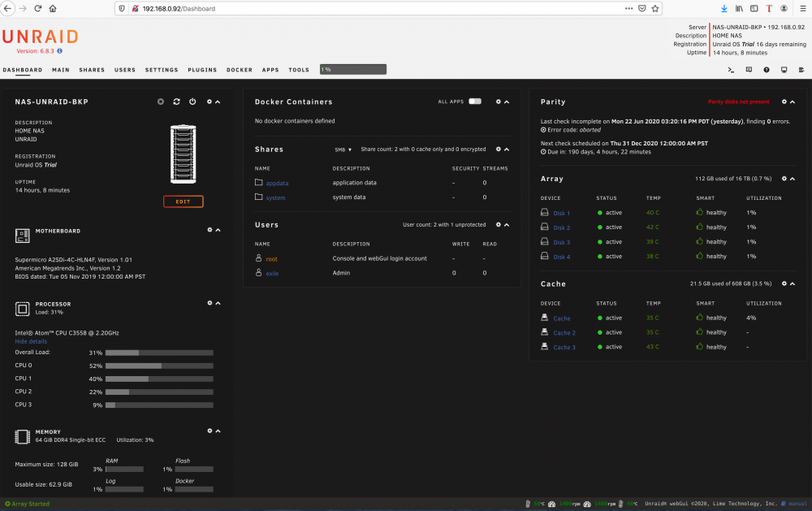Screen dimensions: 812x511
Task: Open the terminal icon in top-right toolbar
Action: [x=731, y=69]
